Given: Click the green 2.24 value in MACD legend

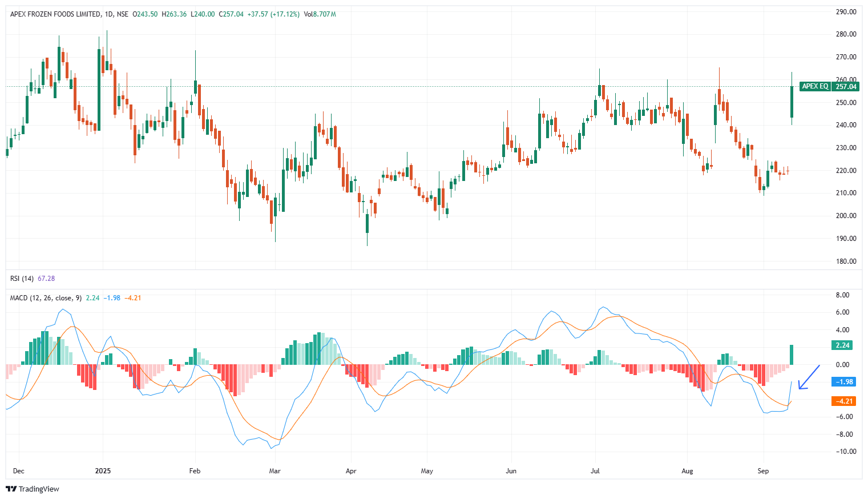Looking at the screenshot, I should pyautogui.click(x=92, y=298).
